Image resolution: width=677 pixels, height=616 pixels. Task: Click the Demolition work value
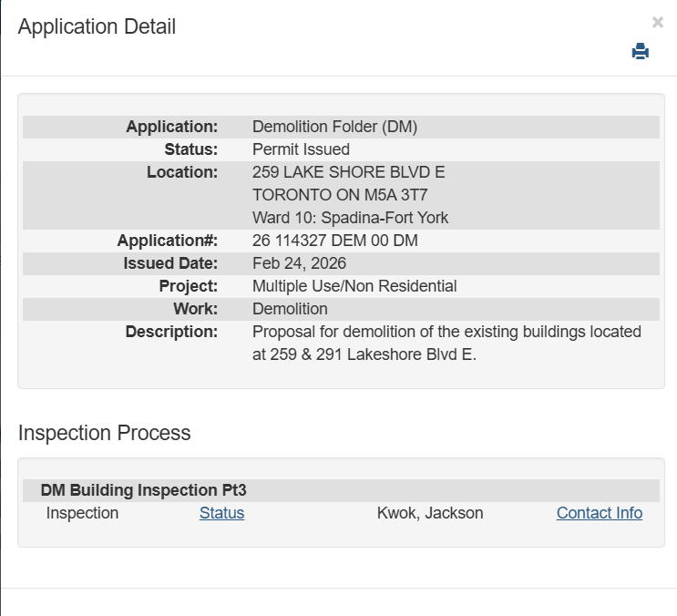click(x=290, y=309)
